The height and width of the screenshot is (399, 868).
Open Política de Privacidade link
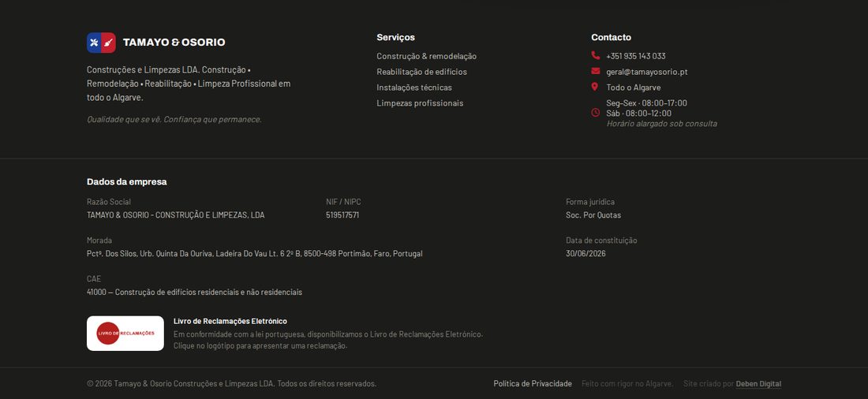click(x=533, y=383)
